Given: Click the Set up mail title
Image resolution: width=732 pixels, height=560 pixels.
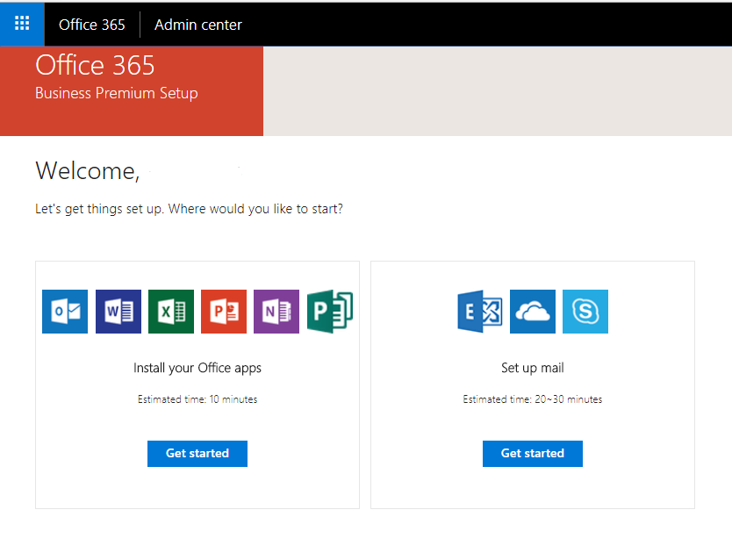Looking at the screenshot, I should (533, 368).
